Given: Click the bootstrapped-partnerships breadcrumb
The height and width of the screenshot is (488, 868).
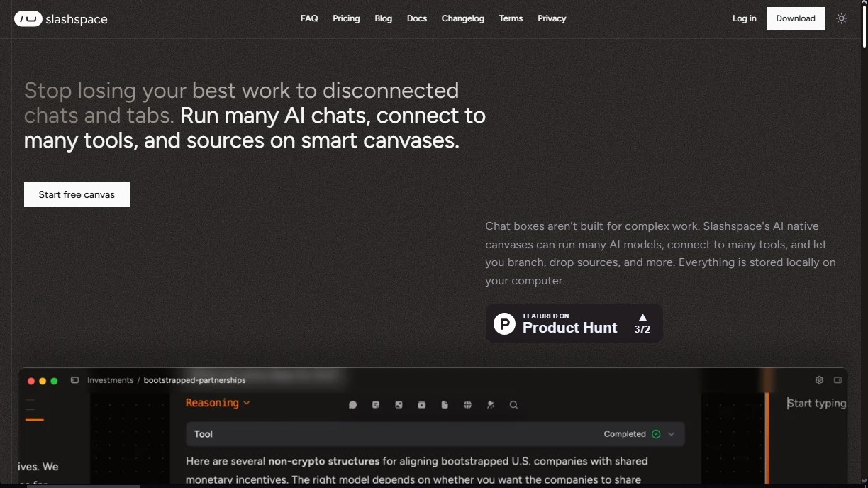Looking at the screenshot, I should click(x=194, y=380).
